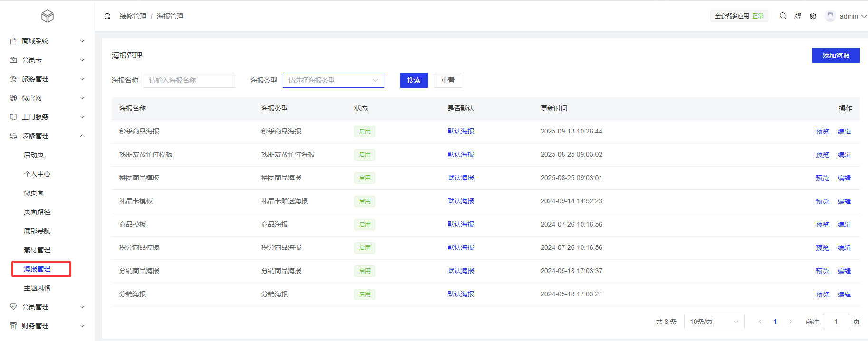The image size is (868, 341).
Task: Open the 10条/页 page size dropdown
Action: (x=714, y=322)
